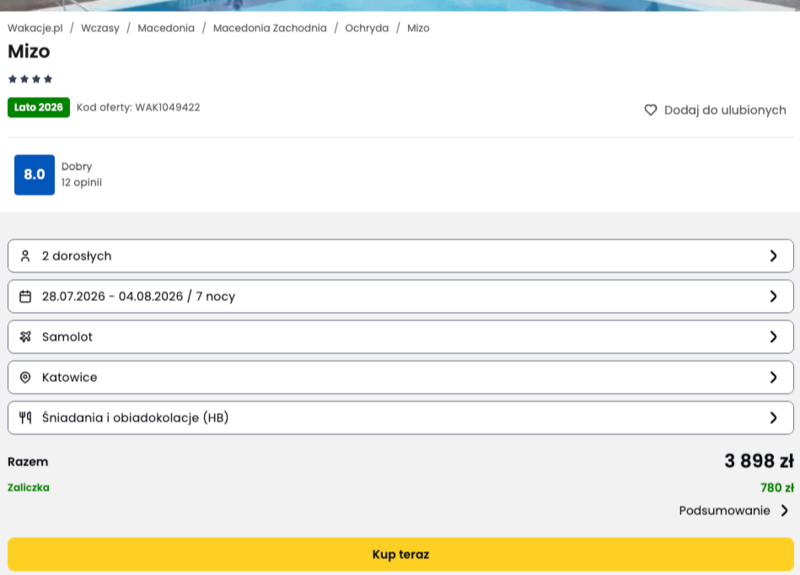Open the Katowice departure chevron

point(773,377)
